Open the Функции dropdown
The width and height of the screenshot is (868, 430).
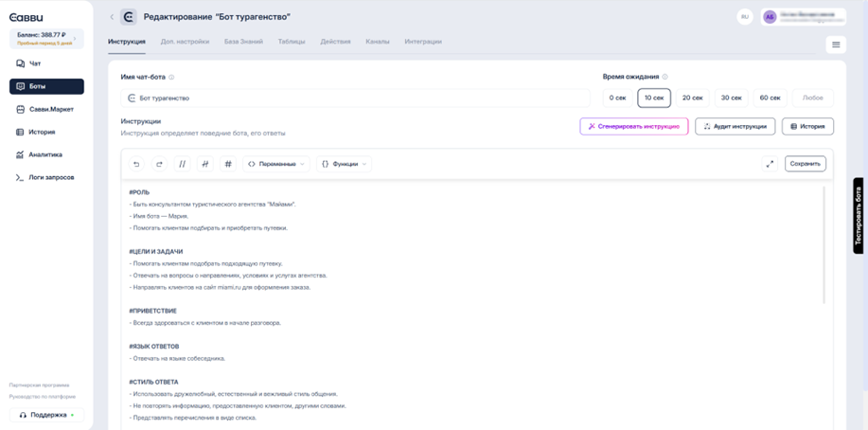[x=344, y=164]
